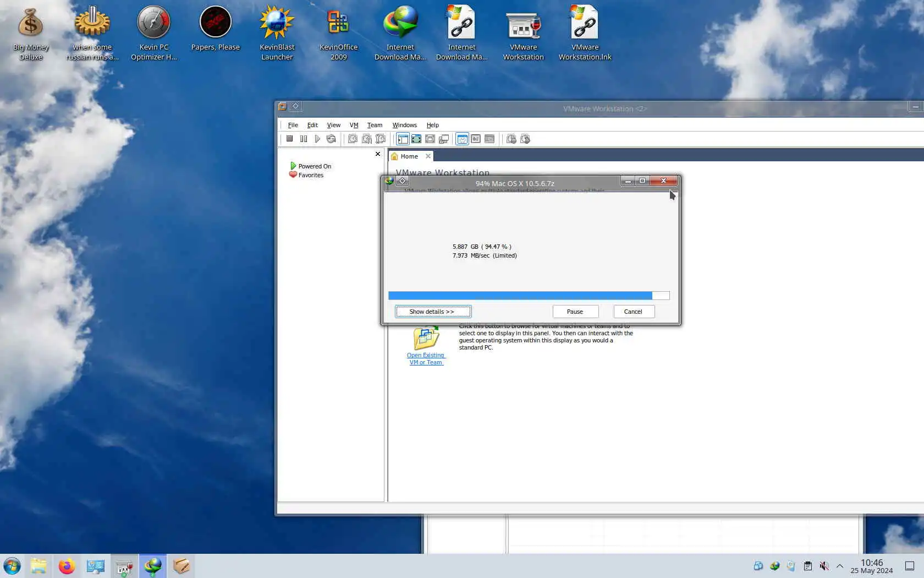Open the File menu in VMware Workstation
Screen dimensions: 924x578
[293, 125]
